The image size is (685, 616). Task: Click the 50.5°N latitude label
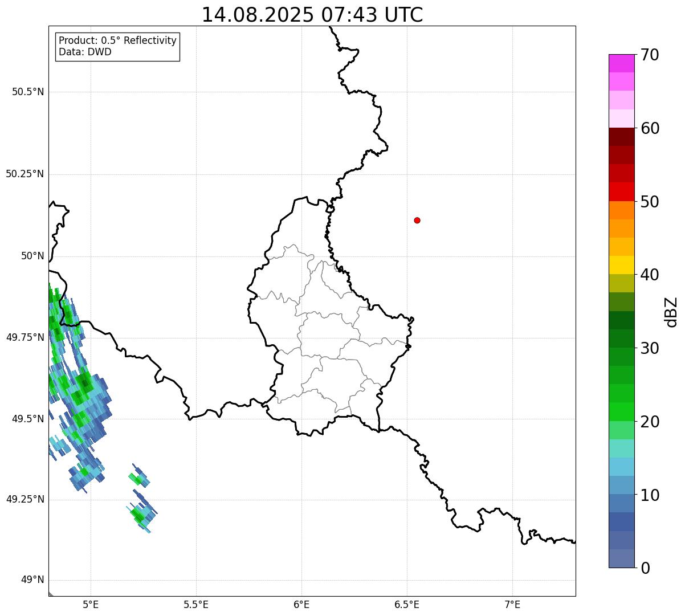28,92
